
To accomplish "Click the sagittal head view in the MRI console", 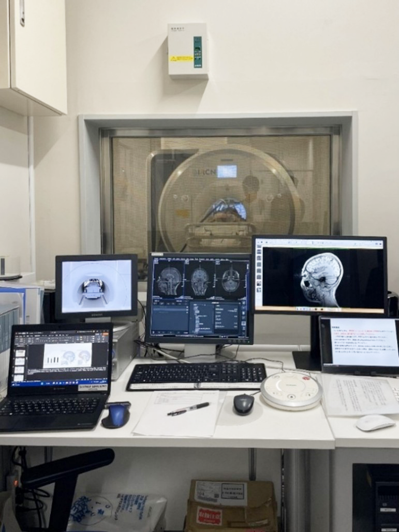I will pos(169,280).
